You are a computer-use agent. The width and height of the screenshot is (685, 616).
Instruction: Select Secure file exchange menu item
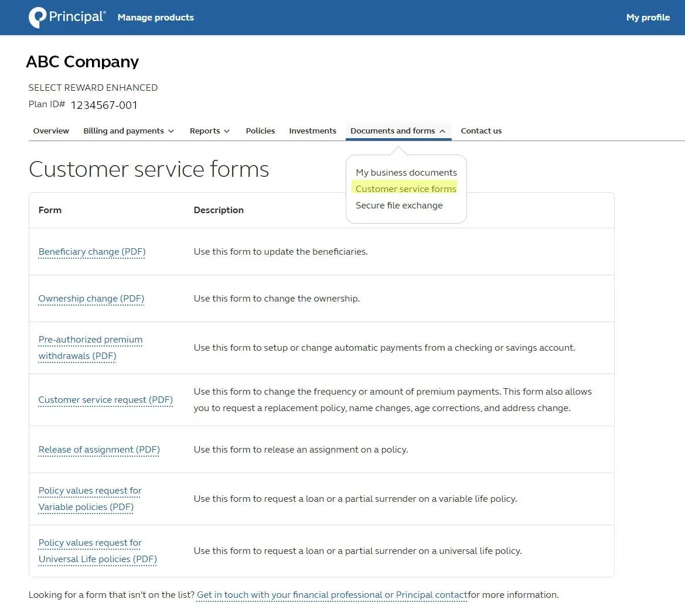[399, 205]
